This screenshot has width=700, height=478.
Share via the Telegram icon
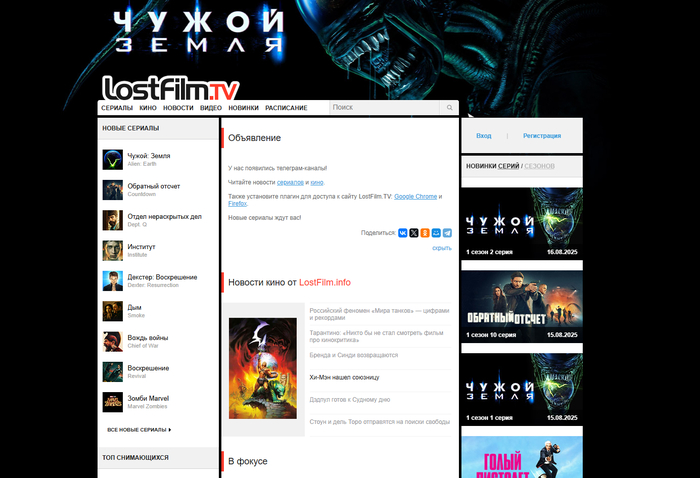(447, 233)
